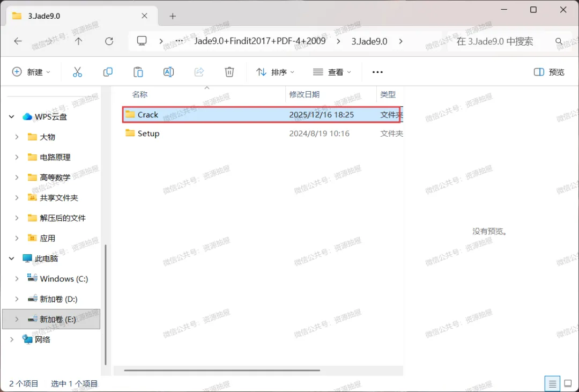Expand the 应用 folder node
The width and height of the screenshot is (579, 392).
17,238
